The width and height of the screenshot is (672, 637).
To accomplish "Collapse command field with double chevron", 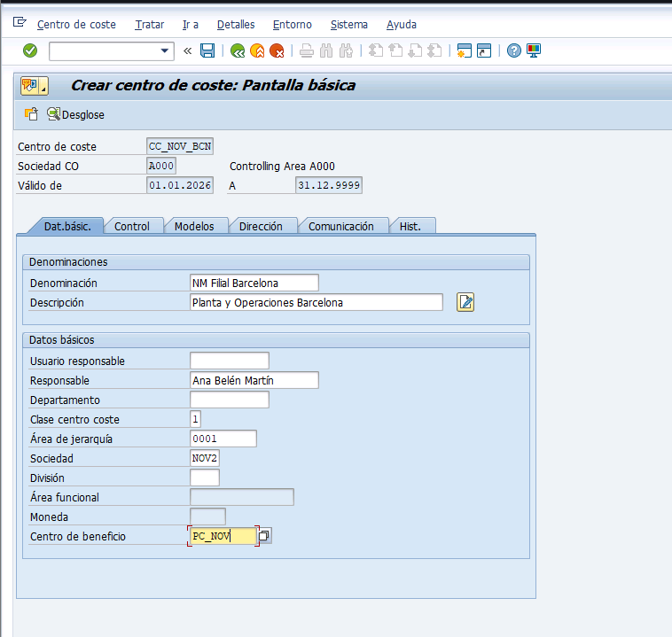I will pos(187,51).
